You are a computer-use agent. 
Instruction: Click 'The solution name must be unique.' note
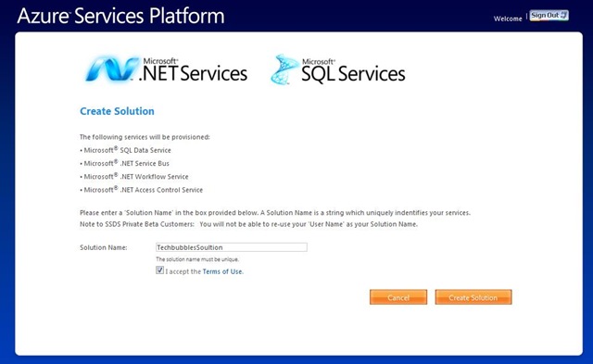pos(197,259)
